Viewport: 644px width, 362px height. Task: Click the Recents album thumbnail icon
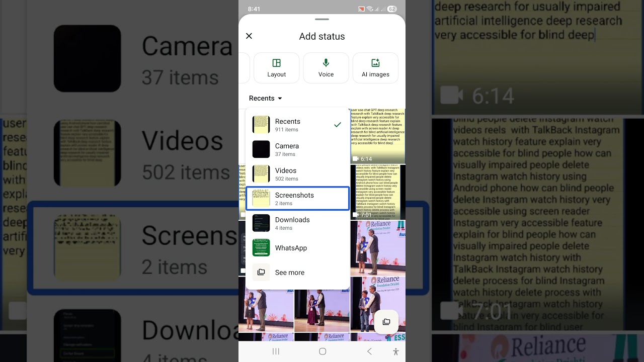[261, 125]
